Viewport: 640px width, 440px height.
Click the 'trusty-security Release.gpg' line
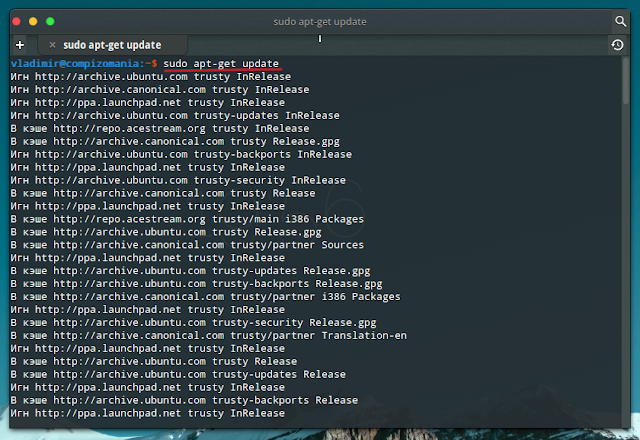[x=193, y=322]
